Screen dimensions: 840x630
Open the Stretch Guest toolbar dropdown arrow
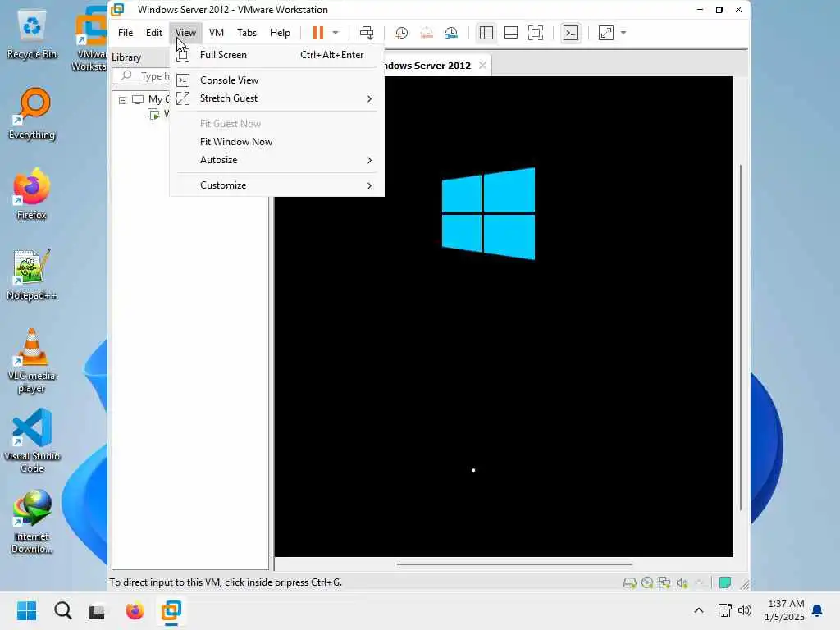coord(623,33)
